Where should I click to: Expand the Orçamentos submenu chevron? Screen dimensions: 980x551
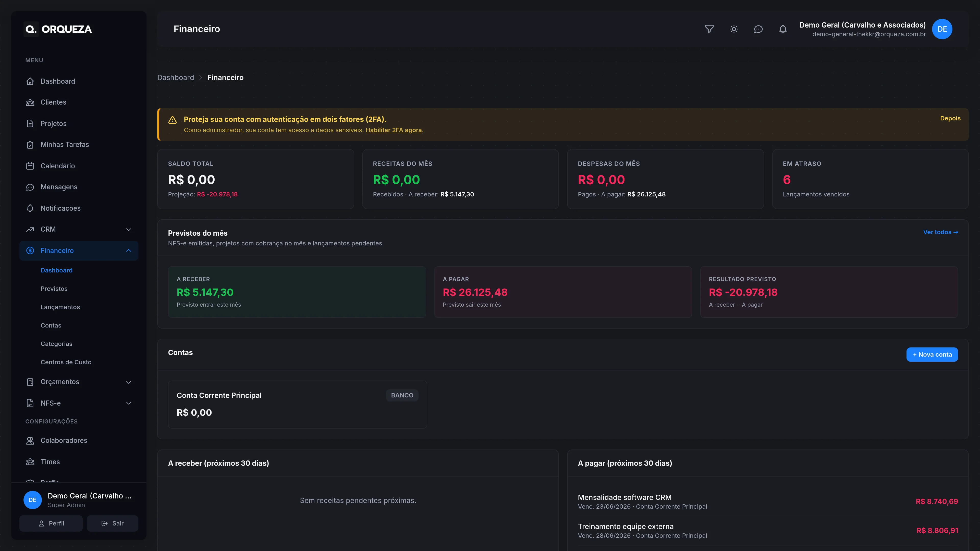click(129, 382)
